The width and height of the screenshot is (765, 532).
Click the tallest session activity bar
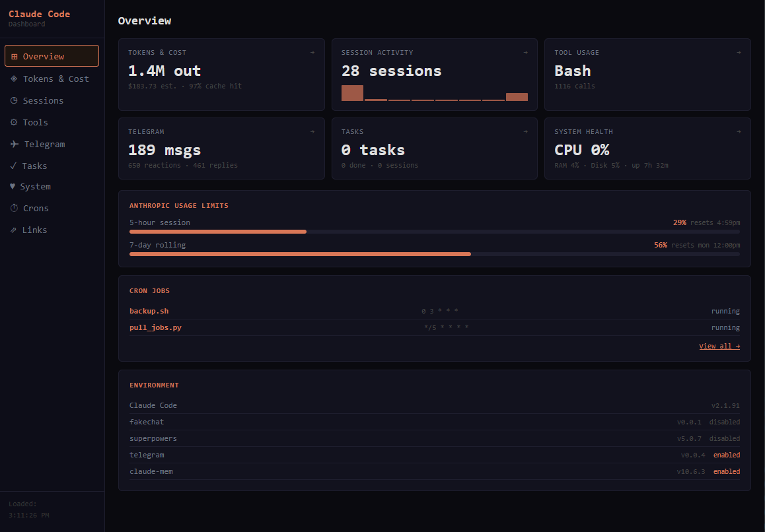[x=352, y=93]
